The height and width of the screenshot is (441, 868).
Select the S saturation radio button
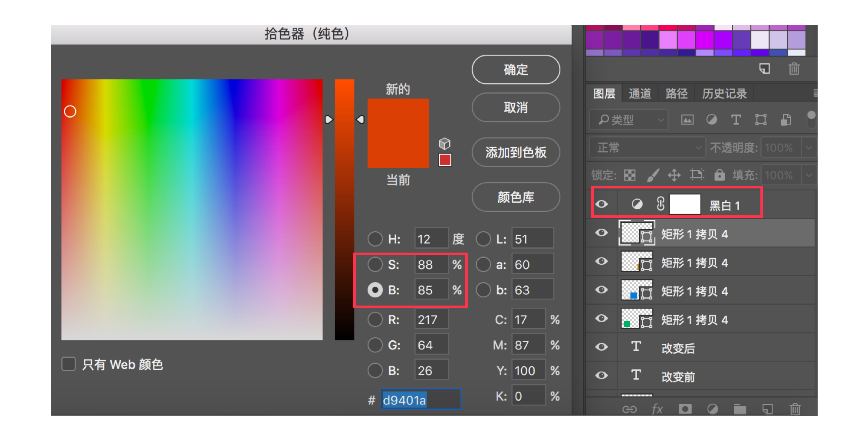[x=375, y=264]
